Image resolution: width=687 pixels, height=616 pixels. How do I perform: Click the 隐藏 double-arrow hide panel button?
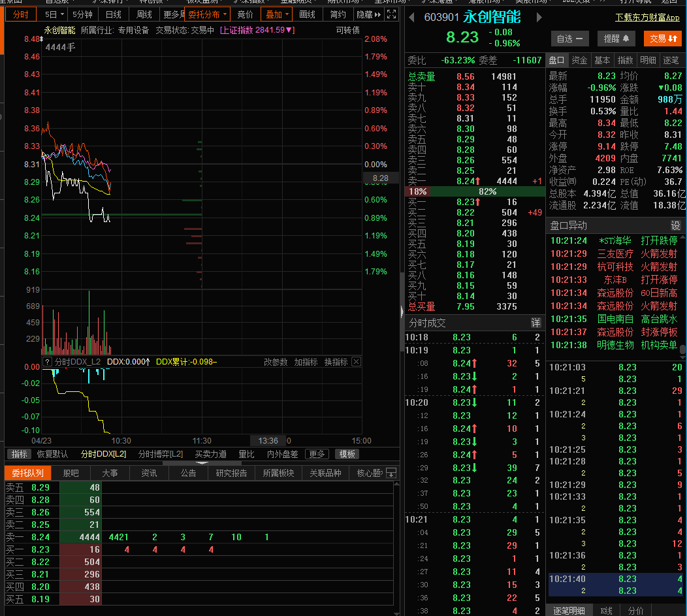coord(369,14)
